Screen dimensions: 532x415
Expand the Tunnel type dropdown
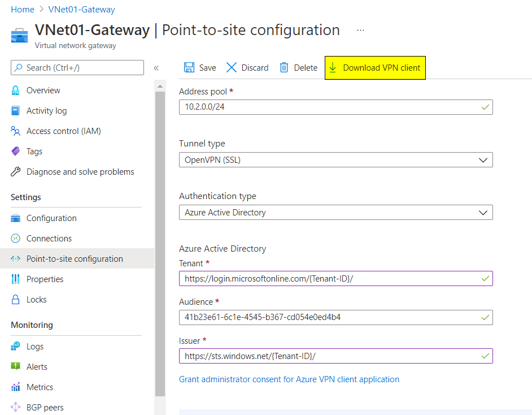tap(483, 160)
